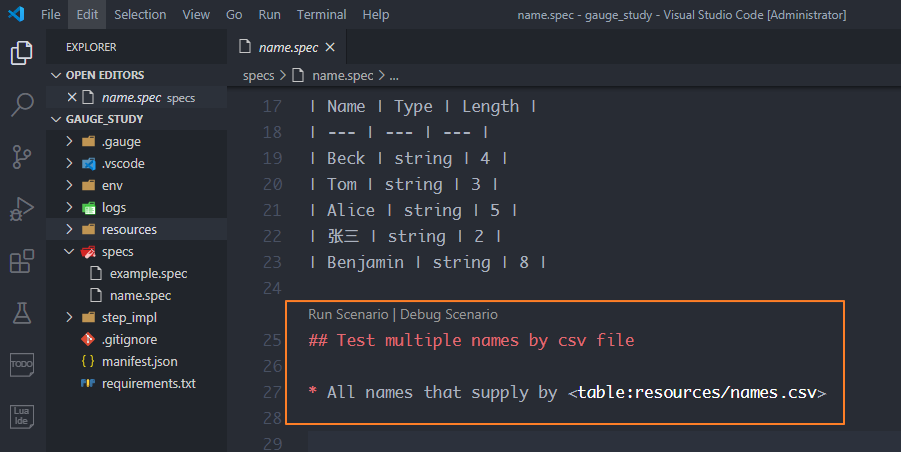
Task: Open the Help menu
Action: pos(376,14)
